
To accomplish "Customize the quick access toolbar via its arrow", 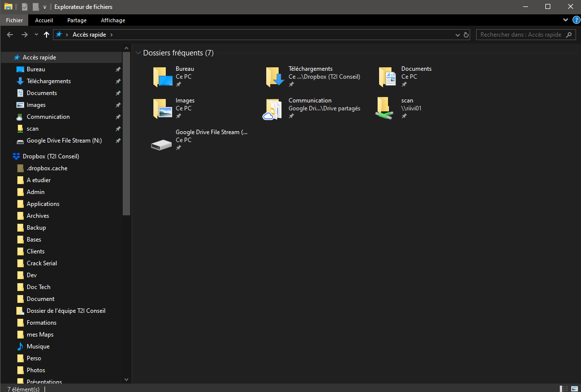I will 44,6.
